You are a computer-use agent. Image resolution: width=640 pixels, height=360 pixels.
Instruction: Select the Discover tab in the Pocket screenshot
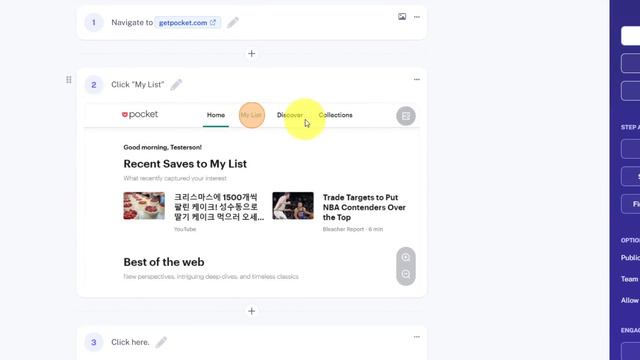[x=290, y=115]
